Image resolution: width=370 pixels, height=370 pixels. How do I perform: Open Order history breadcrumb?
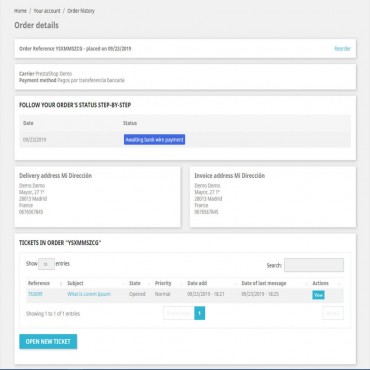81,11
